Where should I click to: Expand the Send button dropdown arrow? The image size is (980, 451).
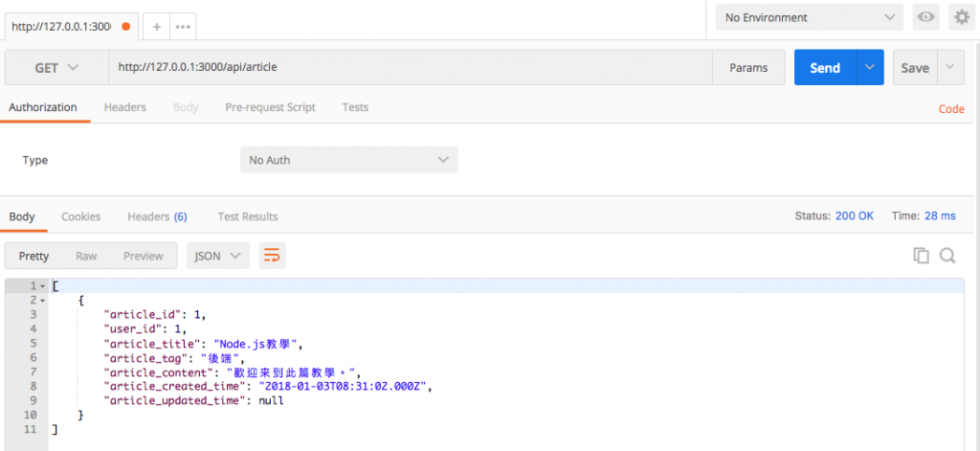pyautogui.click(x=870, y=68)
